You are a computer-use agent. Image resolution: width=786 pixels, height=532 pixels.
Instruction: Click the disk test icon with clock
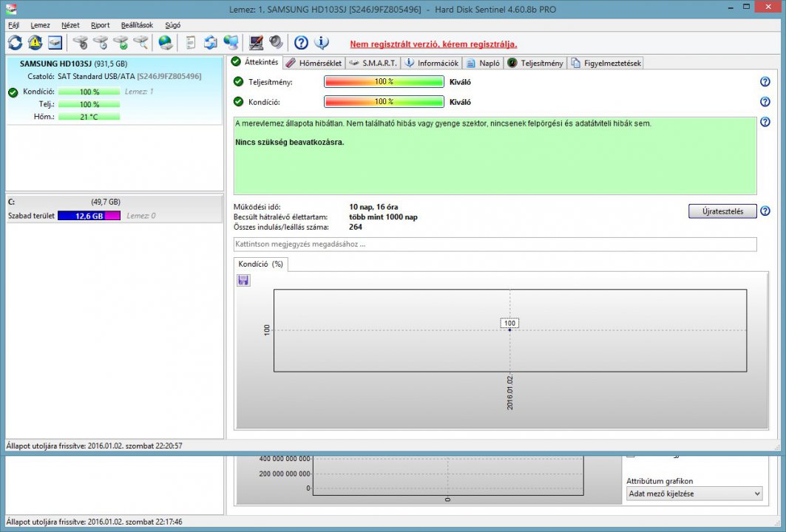point(101,43)
